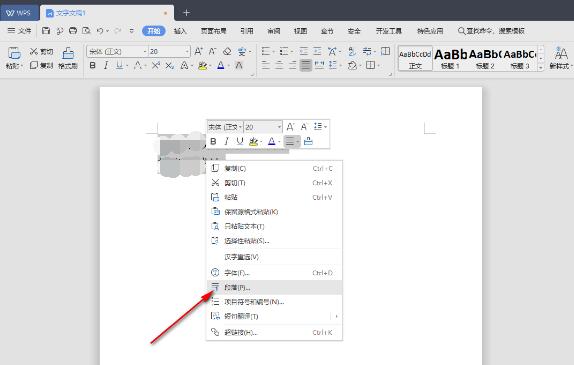Add a new document tab with the plus button
Viewport: 574px width, 365px height.
186,13
